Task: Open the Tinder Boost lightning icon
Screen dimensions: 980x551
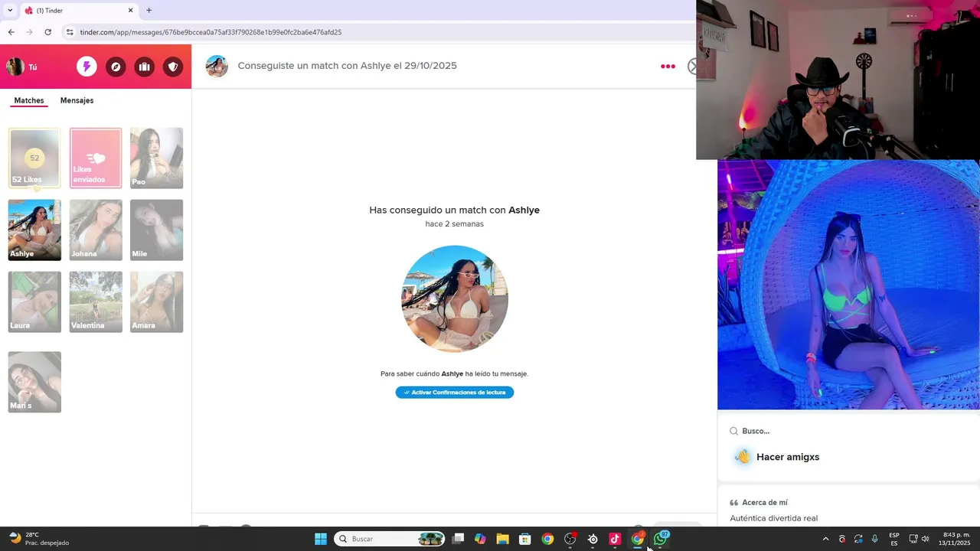Action: [87, 67]
